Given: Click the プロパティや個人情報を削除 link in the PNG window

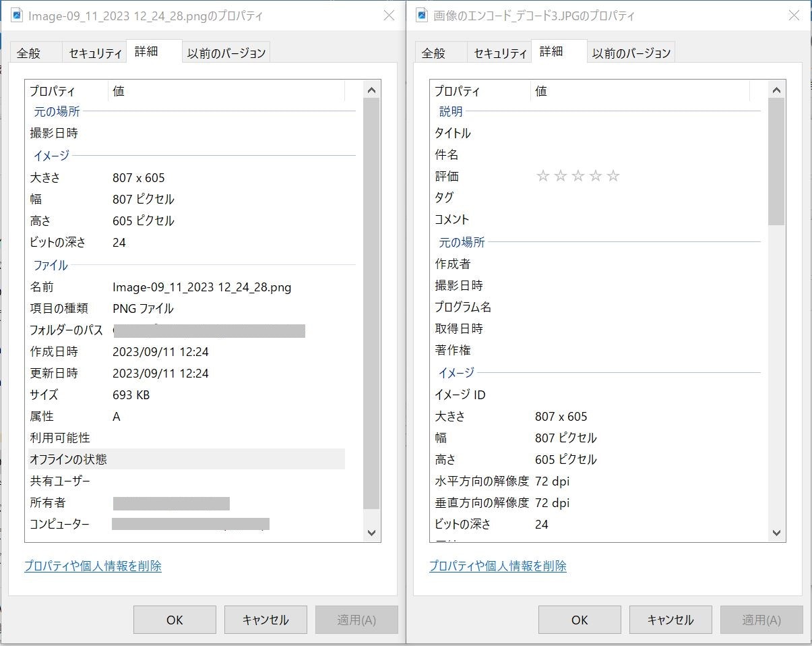Looking at the screenshot, I should pyautogui.click(x=93, y=566).
